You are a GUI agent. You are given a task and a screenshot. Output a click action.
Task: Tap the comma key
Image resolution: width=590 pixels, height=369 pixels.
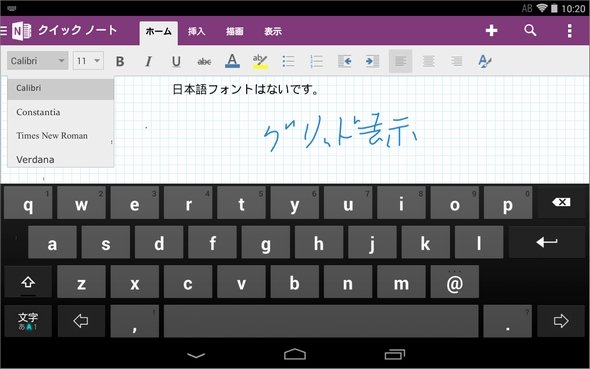pyautogui.click(x=135, y=321)
